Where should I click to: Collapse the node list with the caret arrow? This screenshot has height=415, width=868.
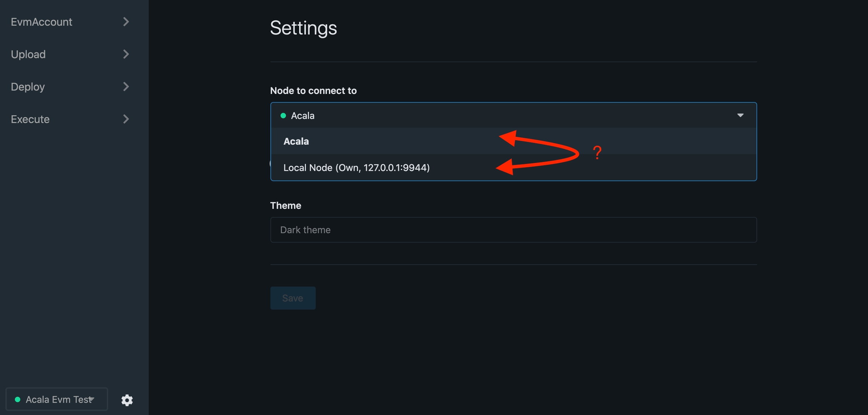(x=740, y=115)
